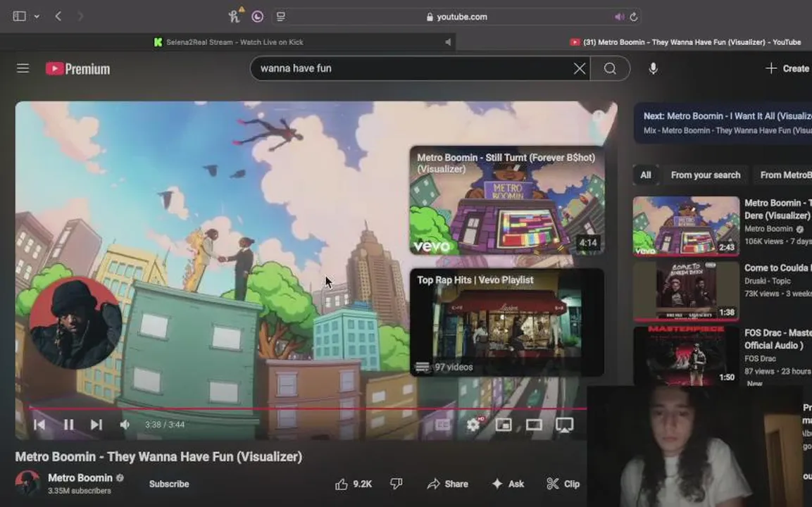This screenshot has height=507, width=812.
Task: Run search with magnifier button
Action: [610, 68]
